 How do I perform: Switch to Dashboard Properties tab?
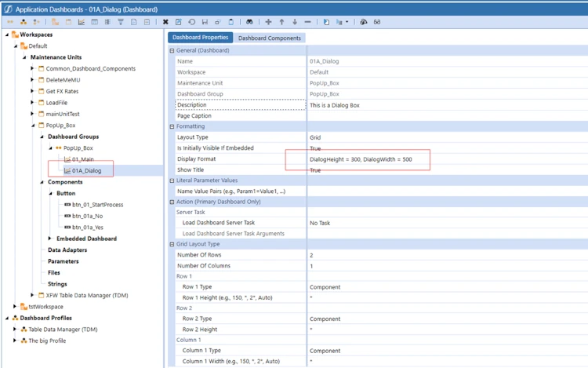(x=200, y=38)
